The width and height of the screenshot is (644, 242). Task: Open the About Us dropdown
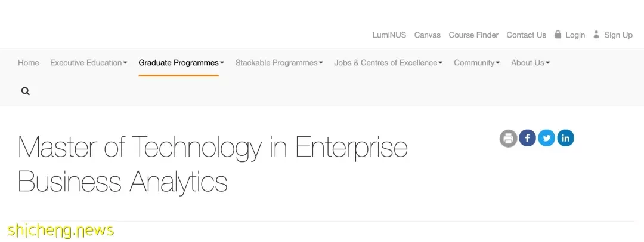coord(530,63)
